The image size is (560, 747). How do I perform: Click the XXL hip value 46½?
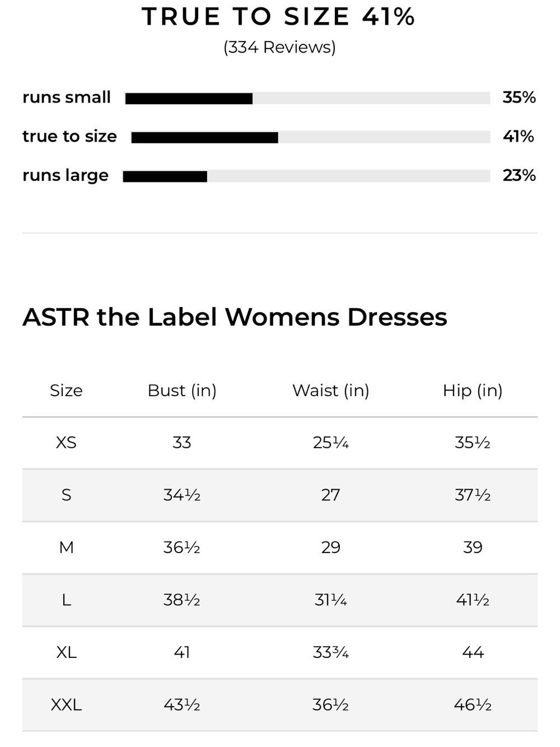(473, 705)
